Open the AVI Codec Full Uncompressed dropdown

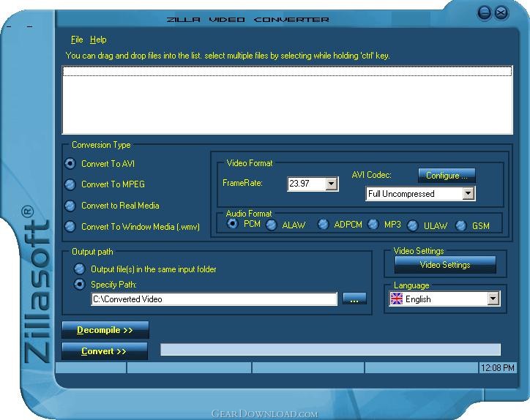(469, 194)
